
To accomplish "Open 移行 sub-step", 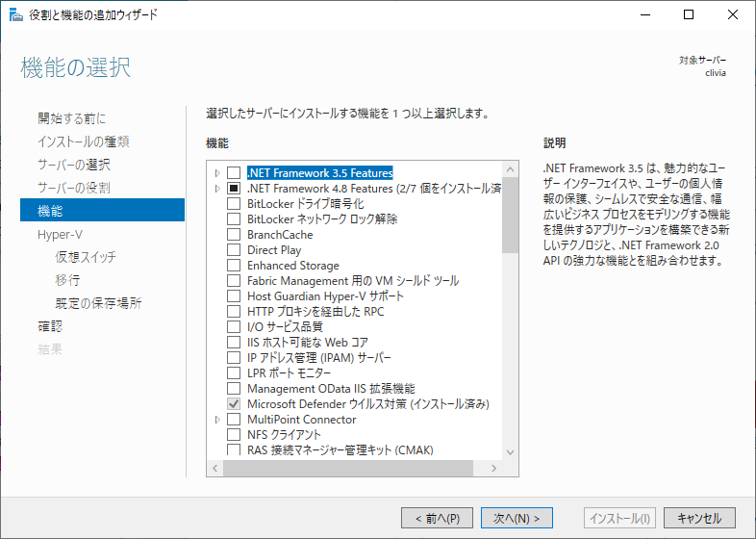I will coord(67,280).
